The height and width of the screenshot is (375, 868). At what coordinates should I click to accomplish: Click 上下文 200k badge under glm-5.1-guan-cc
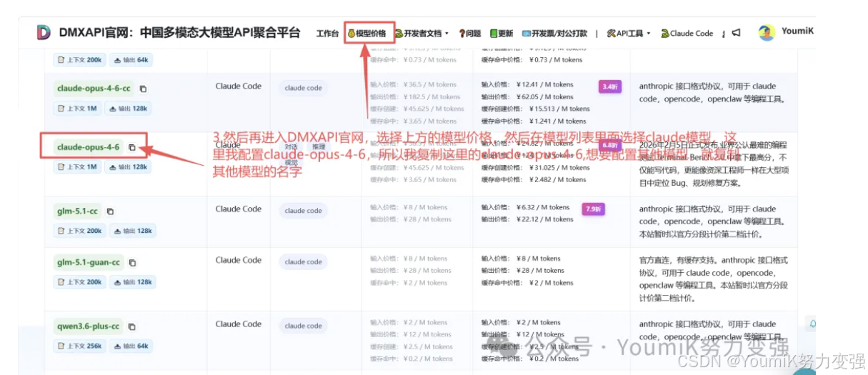(x=80, y=282)
